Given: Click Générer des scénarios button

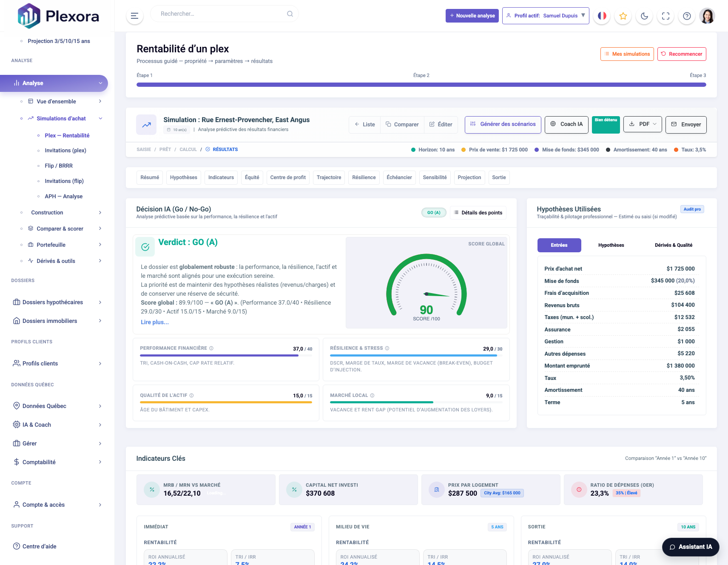Looking at the screenshot, I should point(503,124).
